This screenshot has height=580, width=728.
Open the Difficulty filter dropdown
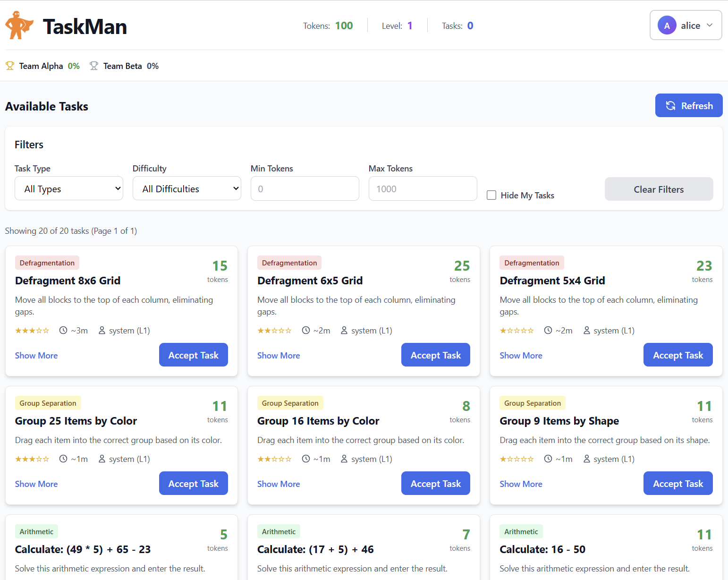187,189
